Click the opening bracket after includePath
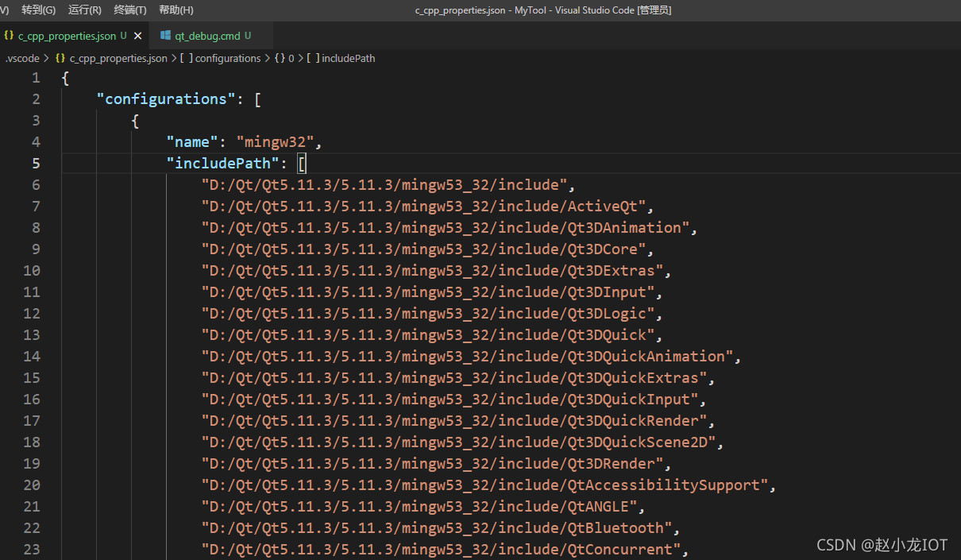This screenshot has height=560, width=961. pos(302,164)
